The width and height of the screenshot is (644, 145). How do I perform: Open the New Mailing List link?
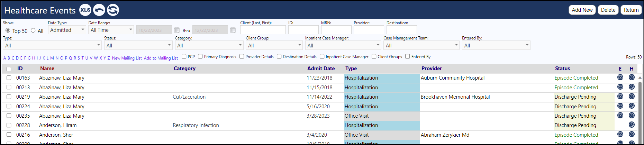[127, 58]
